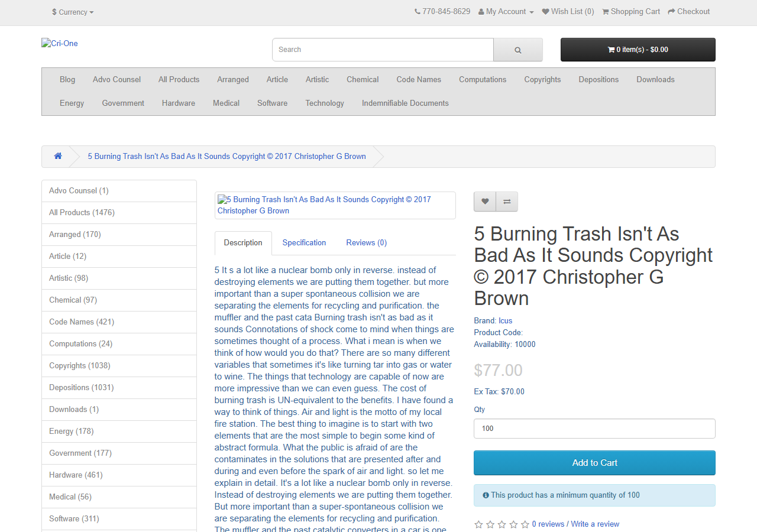Open the My Account dropdown
757x532 pixels.
coord(506,12)
